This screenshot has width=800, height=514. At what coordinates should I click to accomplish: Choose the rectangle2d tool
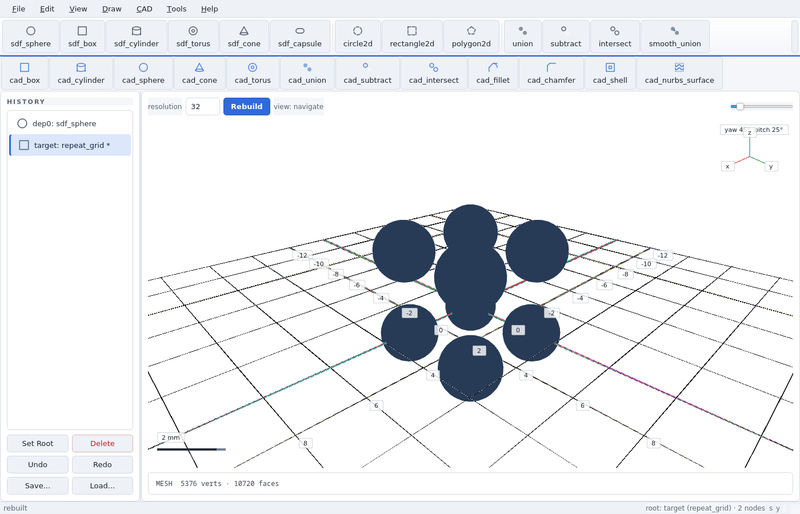[412, 37]
